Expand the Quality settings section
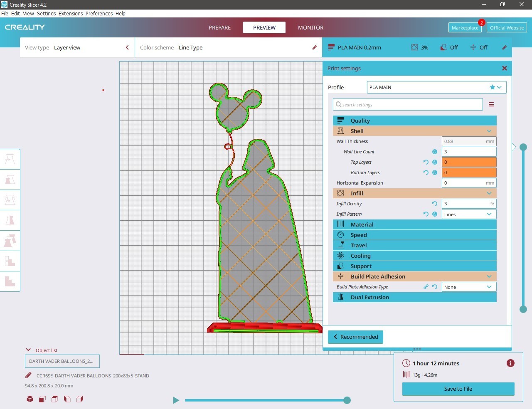Viewport: 532px width, 409px height. [415, 121]
